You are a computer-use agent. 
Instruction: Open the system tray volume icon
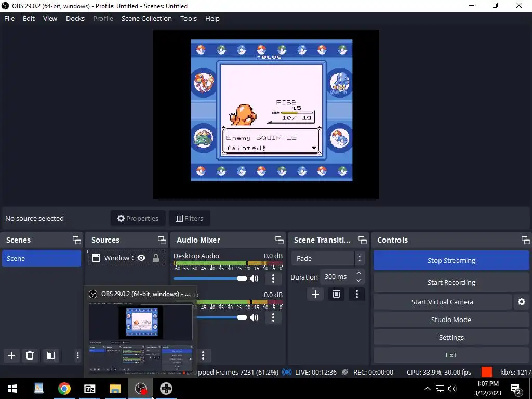pyautogui.click(x=452, y=389)
